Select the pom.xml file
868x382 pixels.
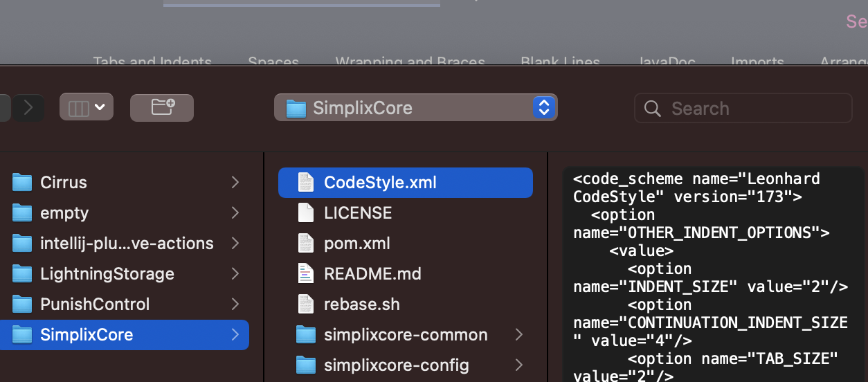point(356,244)
